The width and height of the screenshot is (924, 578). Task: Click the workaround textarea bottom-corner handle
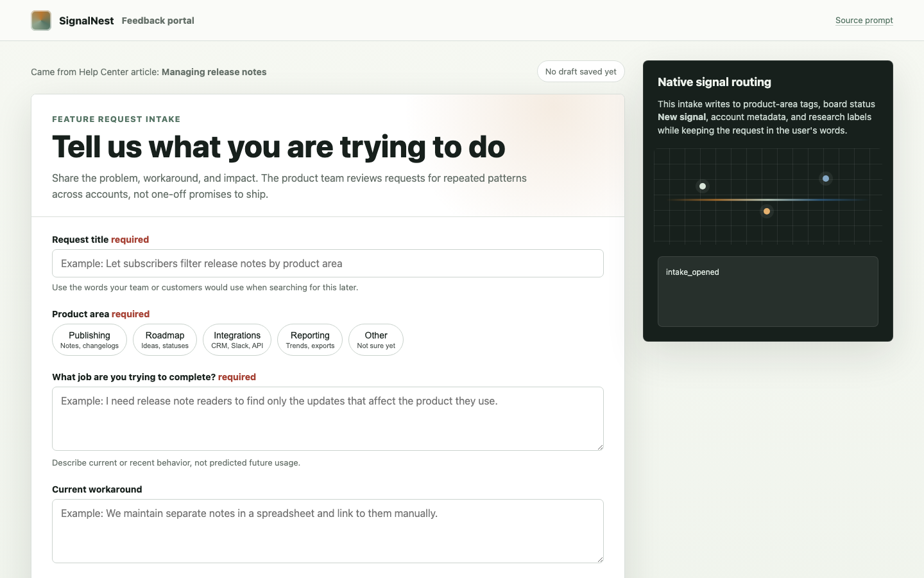600,559
